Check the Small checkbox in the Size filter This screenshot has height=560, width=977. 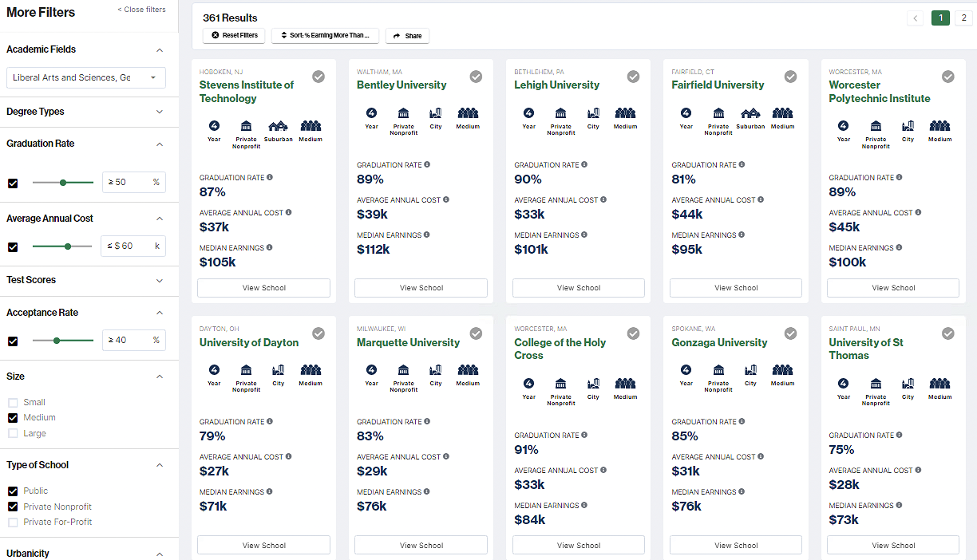pyautogui.click(x=11, y=402)
